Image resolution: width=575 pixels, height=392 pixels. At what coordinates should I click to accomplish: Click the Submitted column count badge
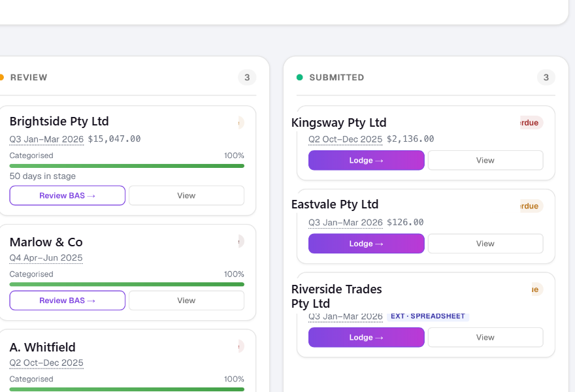coord(546,77)
